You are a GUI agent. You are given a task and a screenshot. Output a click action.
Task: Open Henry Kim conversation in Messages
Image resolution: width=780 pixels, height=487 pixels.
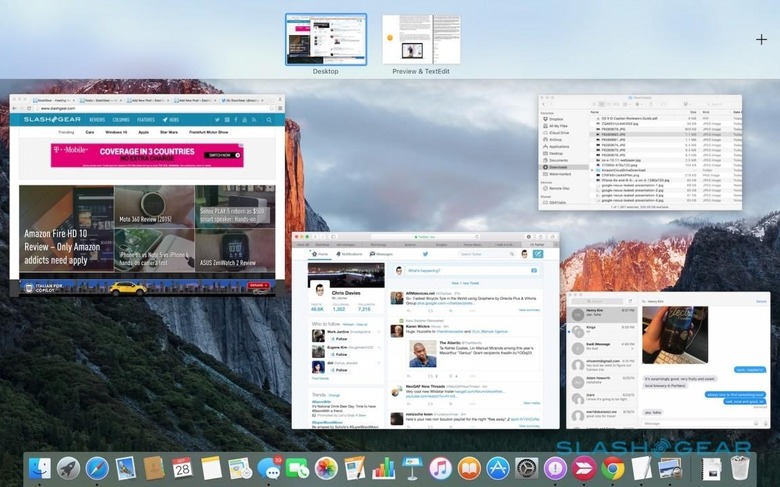click(602, 314)
